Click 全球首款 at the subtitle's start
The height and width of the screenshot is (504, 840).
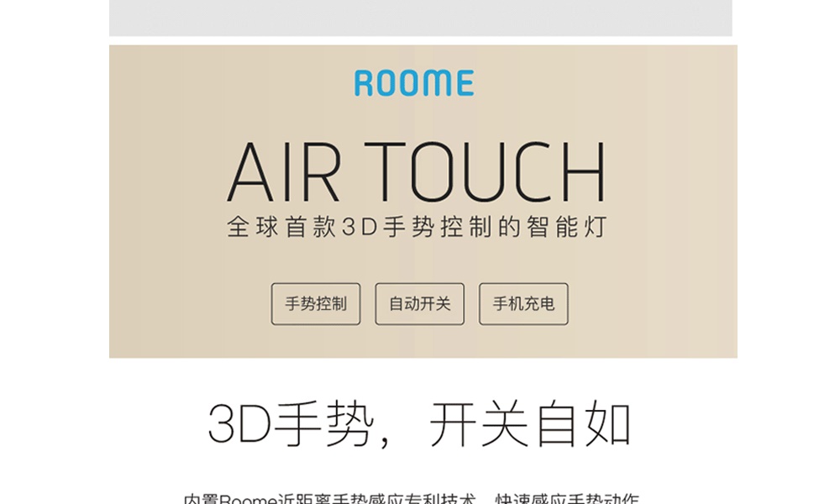click(281, 227)
